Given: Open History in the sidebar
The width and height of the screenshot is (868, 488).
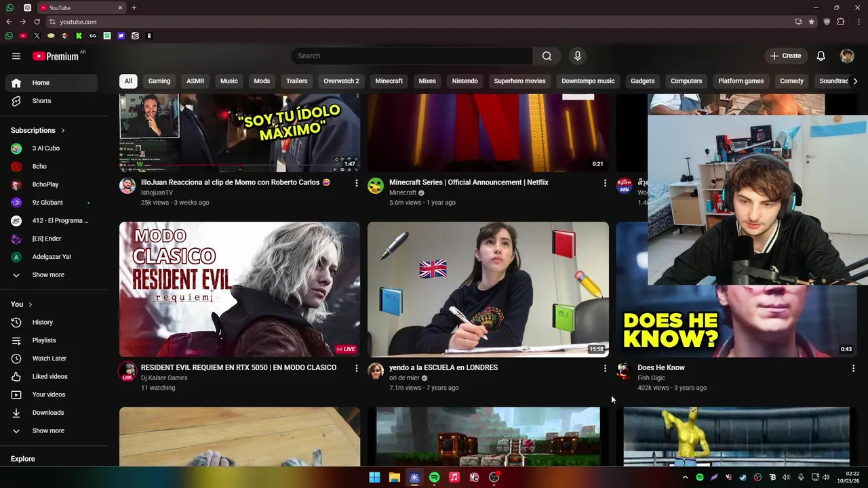Looking at the screenshot, I should coord(52,323).
